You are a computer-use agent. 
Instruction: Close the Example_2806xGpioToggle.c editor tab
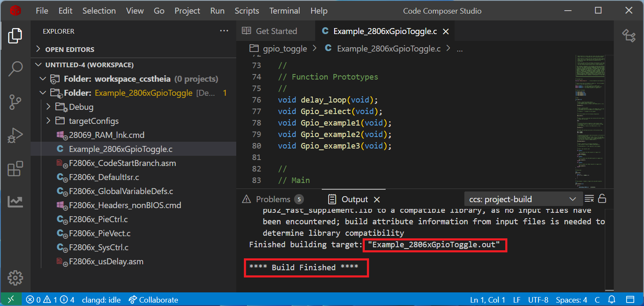click(x=446, y=31)
